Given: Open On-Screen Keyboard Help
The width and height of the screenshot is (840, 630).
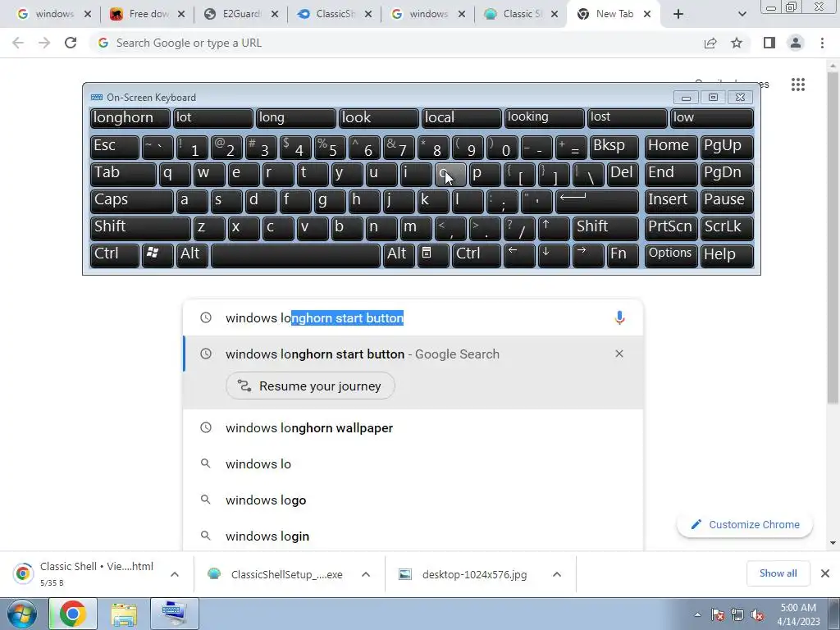Looking at the screenshot, I should [727, 255].
